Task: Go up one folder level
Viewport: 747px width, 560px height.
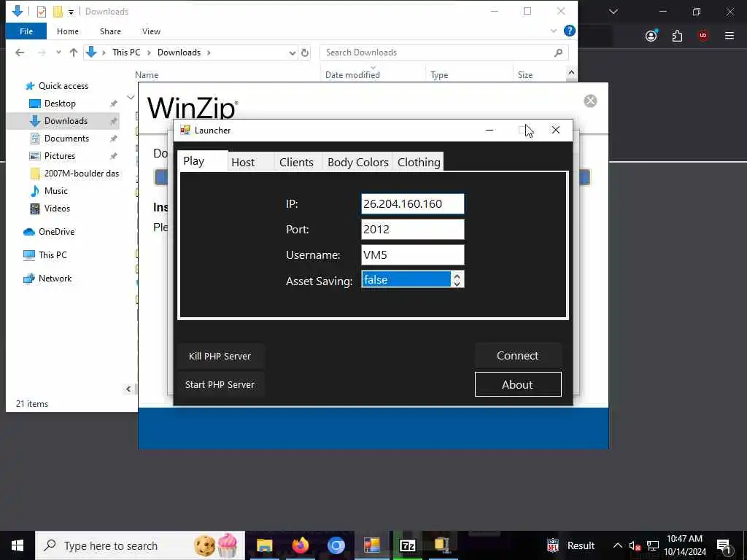Action: [x=74, y=52]
